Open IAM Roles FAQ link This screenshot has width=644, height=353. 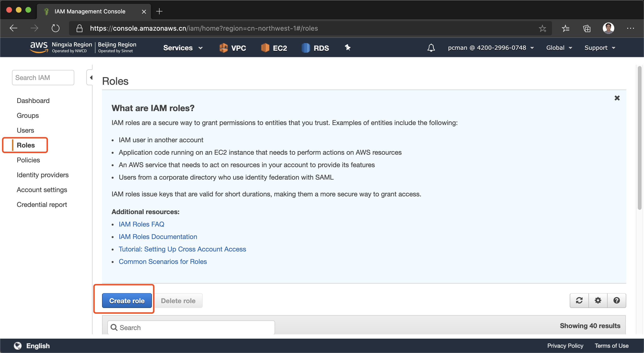(141, 224)
